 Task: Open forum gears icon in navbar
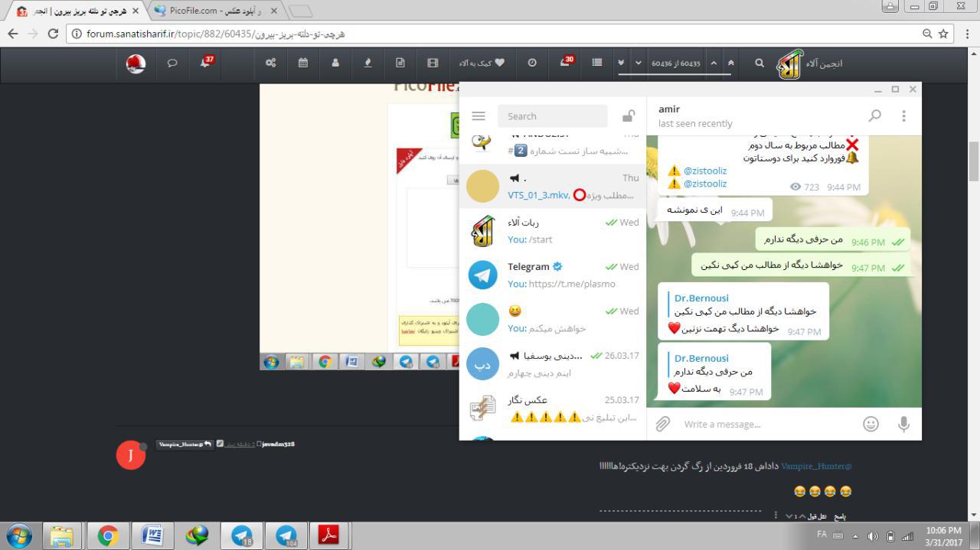pos(270,63)
